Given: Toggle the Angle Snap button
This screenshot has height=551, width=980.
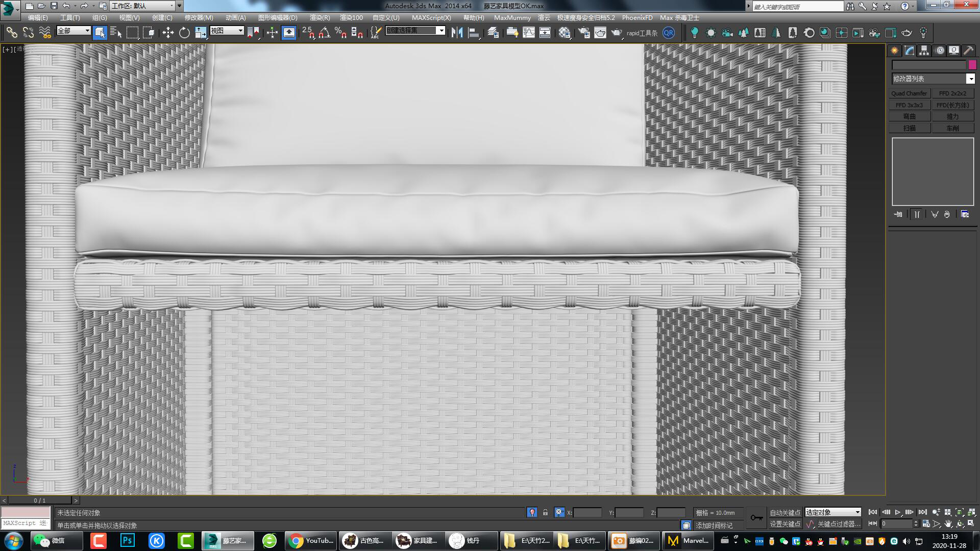Looking at the screenshot, I should [x=324, y=33].
